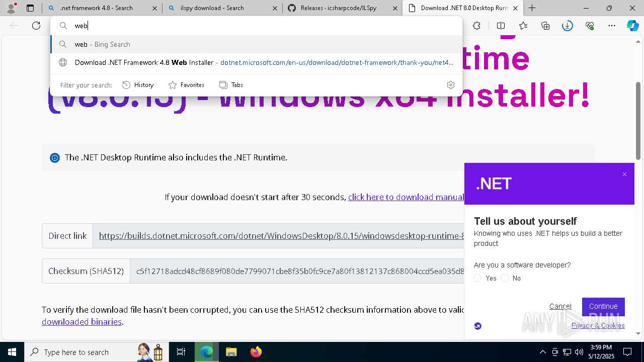
Task: Open Download .NET Framework 4.8 Web Installer suggestion
Action: (x=256, y=63)
